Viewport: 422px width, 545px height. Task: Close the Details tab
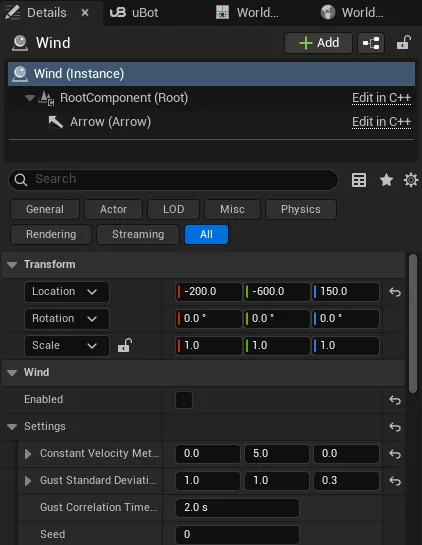(85, 13)
